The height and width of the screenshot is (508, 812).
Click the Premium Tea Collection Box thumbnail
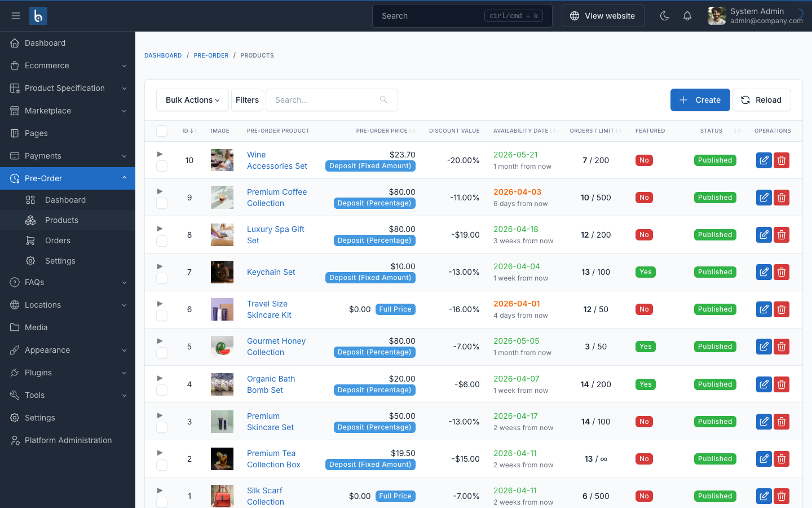pyautogui.click(x=222, y=459)
